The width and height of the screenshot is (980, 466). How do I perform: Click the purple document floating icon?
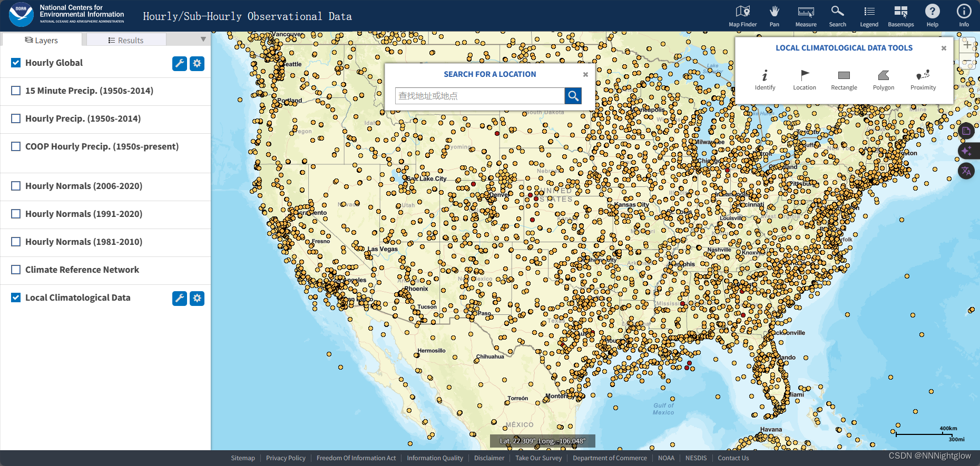coord(966,131)
